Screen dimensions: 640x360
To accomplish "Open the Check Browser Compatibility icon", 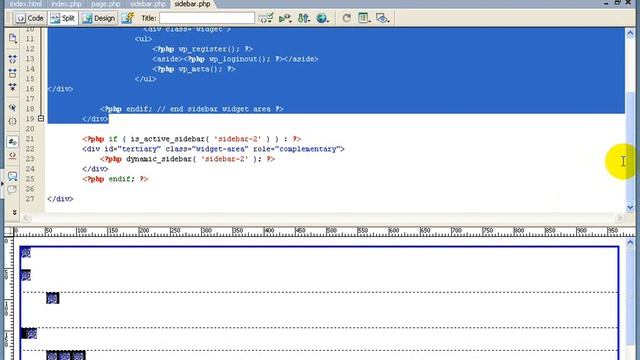I will coord(285,18).
